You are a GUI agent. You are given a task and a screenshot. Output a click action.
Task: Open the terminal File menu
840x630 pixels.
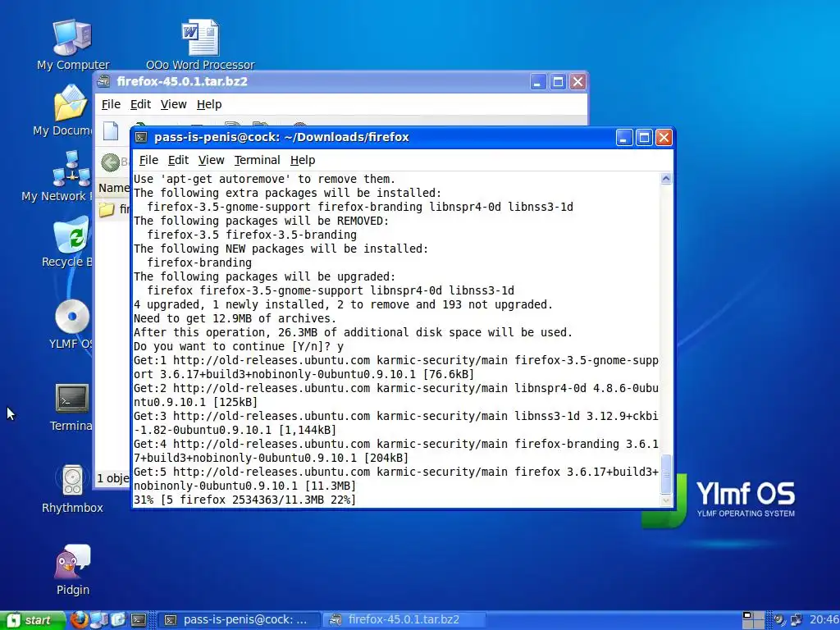pyautogui.click(x=148, y=160)
